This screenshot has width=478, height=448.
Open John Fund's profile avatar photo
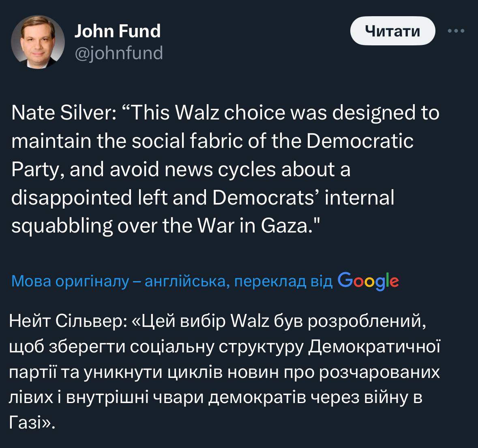37,42
